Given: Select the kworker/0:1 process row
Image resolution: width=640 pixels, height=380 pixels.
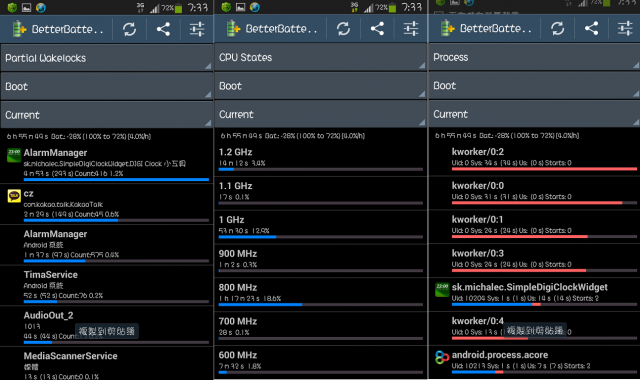Looking at the screenshot, I should point(534,226).
